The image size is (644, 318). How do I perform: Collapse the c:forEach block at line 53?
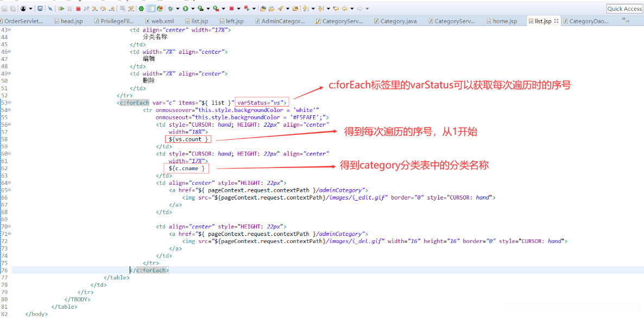point(9,103)
